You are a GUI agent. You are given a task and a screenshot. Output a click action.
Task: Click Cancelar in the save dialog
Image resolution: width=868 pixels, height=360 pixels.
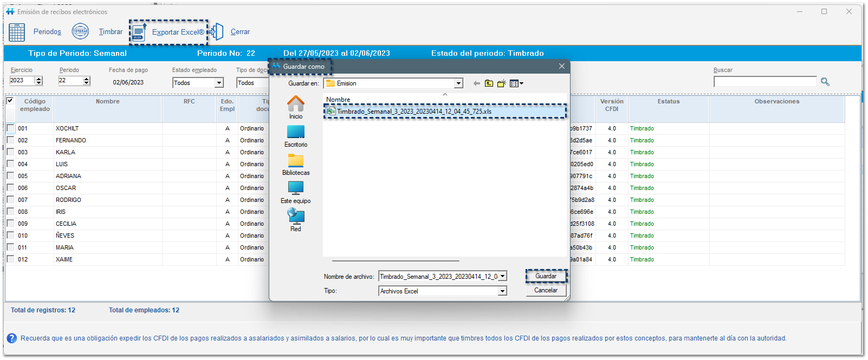[546, 290]
